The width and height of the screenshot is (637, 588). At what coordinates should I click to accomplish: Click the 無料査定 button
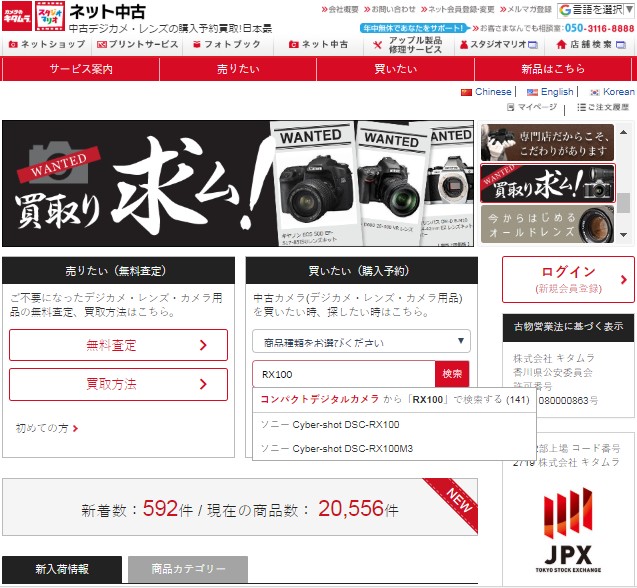click(118, 346)
